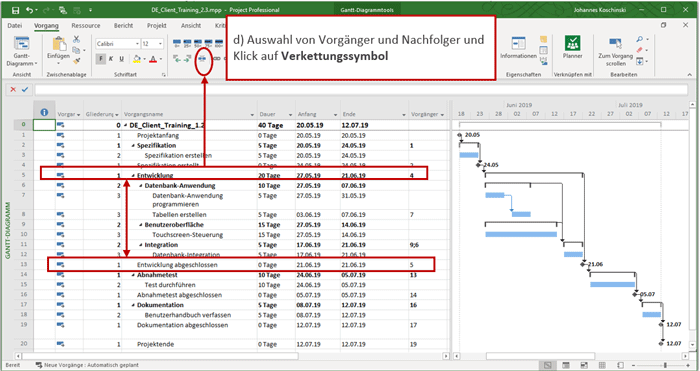Screen dimensions: 700x371
Task: Click the Save icon in quick access toolbar
Action: 15,10
